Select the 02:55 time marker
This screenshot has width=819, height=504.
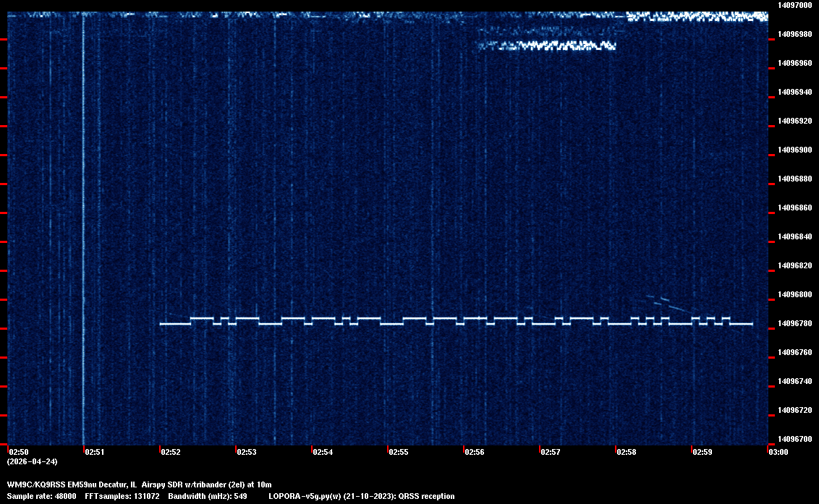[399, 452]
